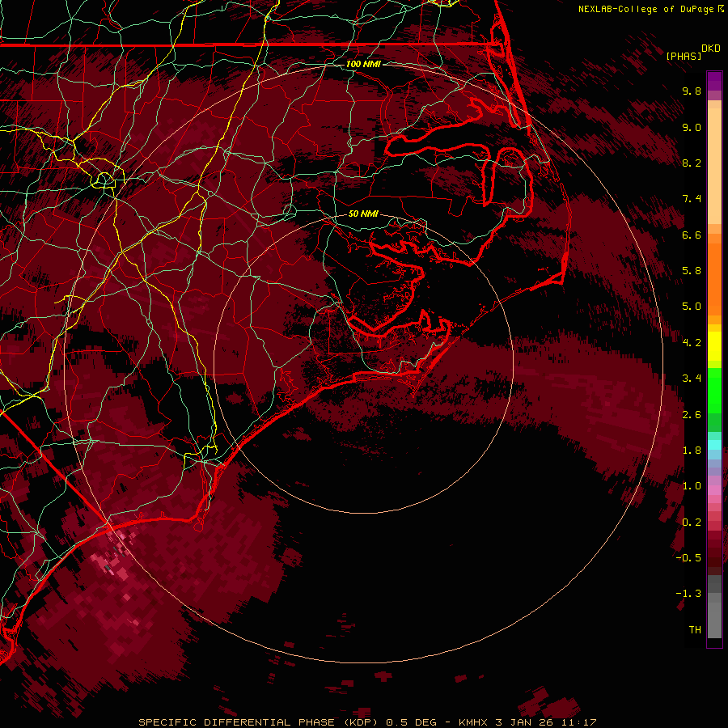Click the 1.8 scale value
728x728 pixels.
tap(692, 451)
